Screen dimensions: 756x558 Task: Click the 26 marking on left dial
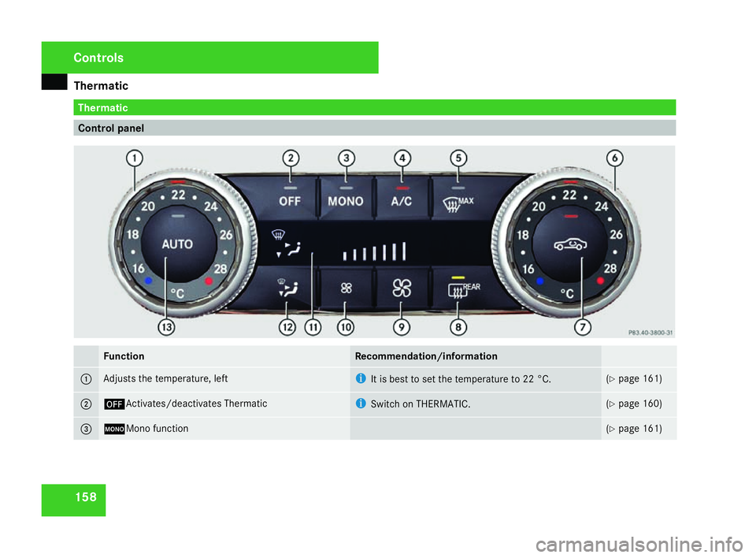[x=226, y=235]
